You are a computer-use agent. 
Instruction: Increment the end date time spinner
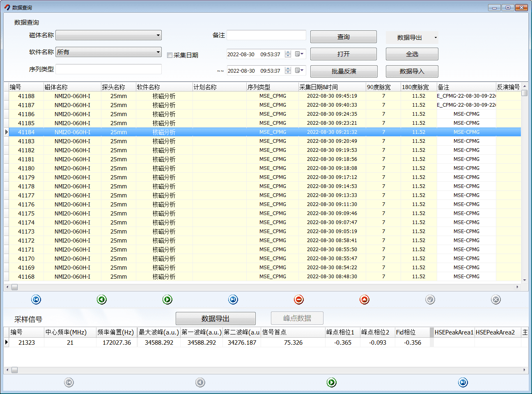288,69
